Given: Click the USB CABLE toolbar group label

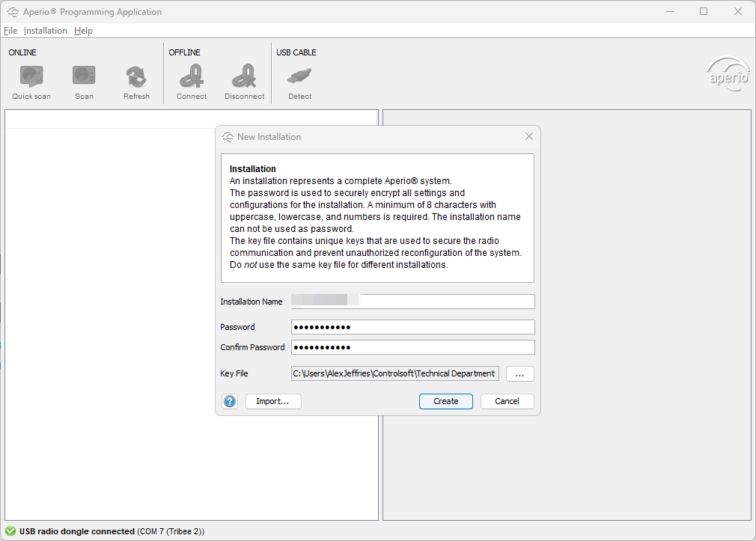Looking at the screenshot, I should click(x=296, y=52).
